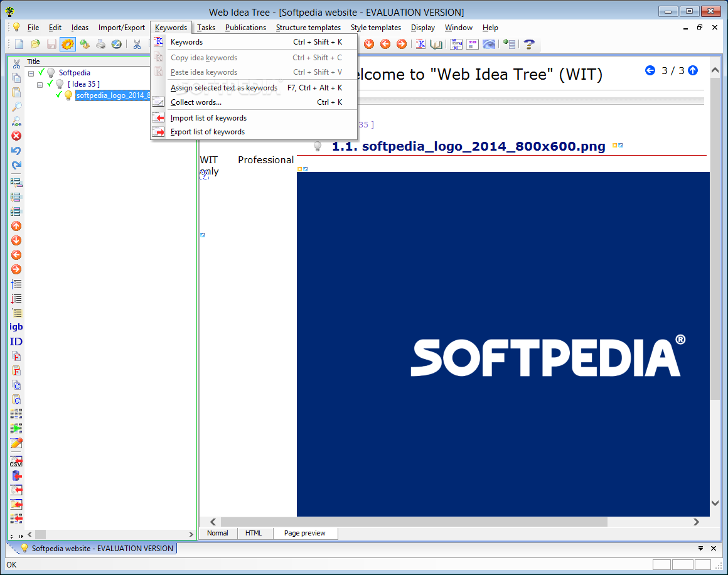Toggle green checkmark beside Idea 35
This screenshot has width=728, height=575.
pos(50,83)
